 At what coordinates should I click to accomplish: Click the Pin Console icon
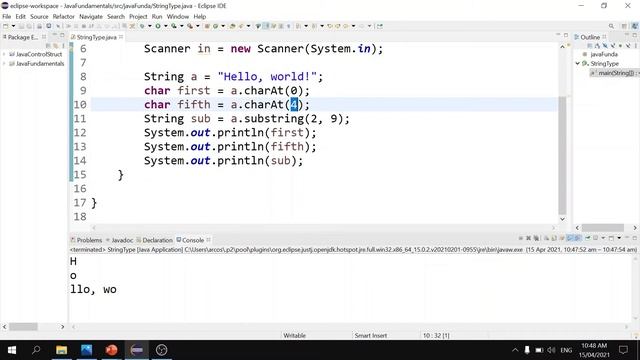(x=588, y=238)
